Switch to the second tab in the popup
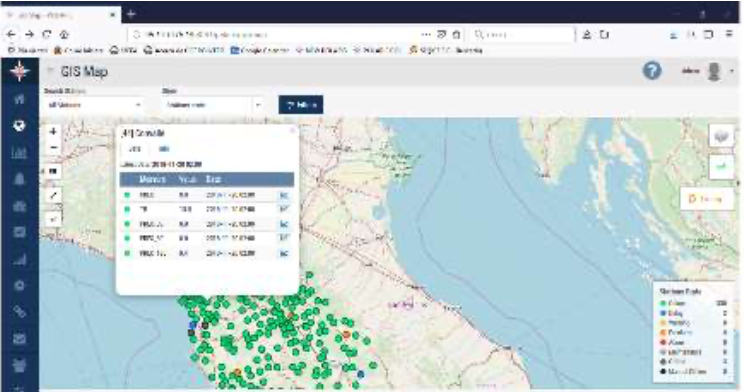Viewport: 752px width, 392px height. pyautogui.click(x=164, y=149)
